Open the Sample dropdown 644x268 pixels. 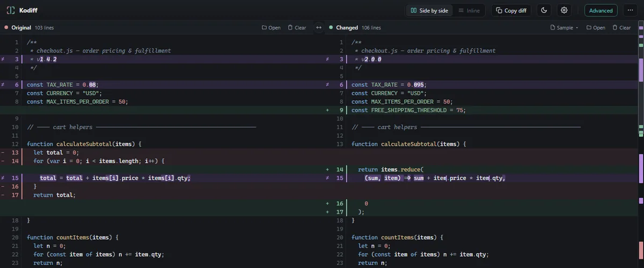[565, 27]
